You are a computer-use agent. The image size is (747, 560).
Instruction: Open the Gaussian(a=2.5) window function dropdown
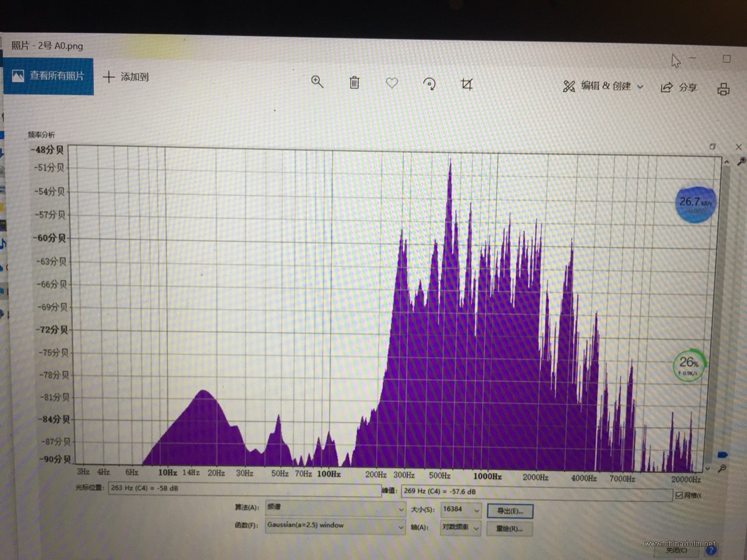pos(335,526)
